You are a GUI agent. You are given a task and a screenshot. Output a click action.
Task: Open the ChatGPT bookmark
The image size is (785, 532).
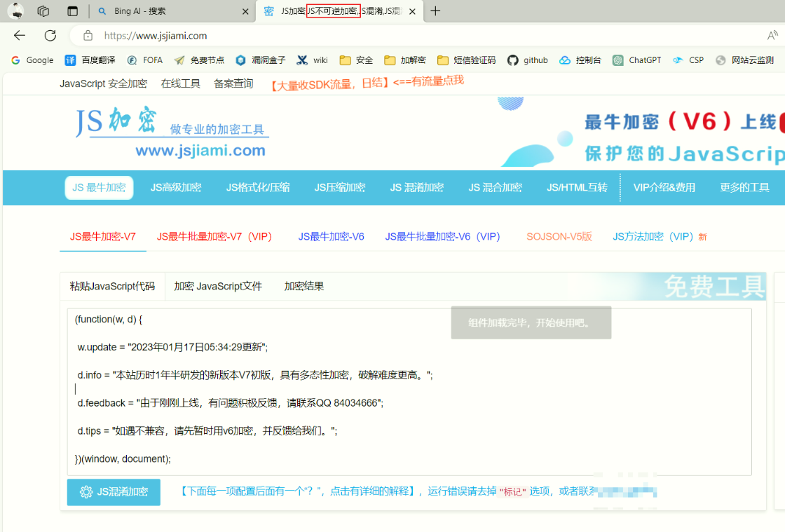(637, 60)
